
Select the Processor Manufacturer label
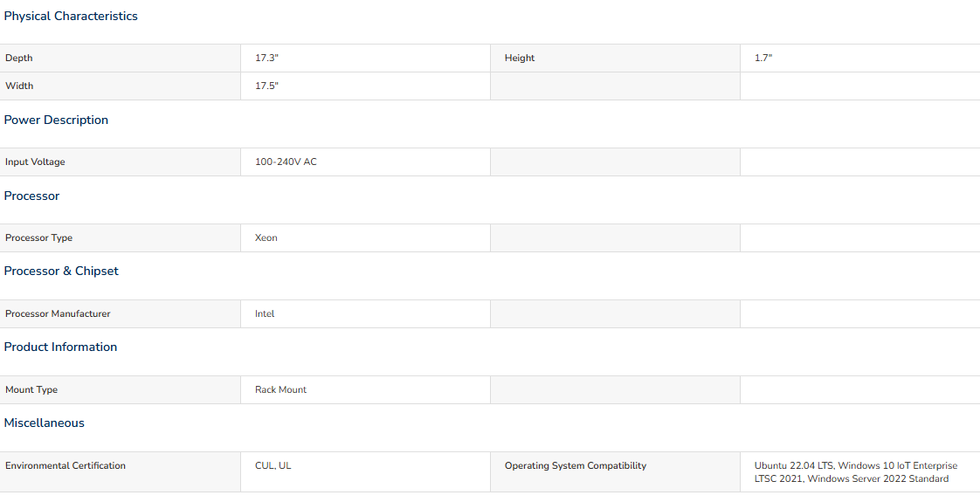pyautogui.click(x=58, y=314)
